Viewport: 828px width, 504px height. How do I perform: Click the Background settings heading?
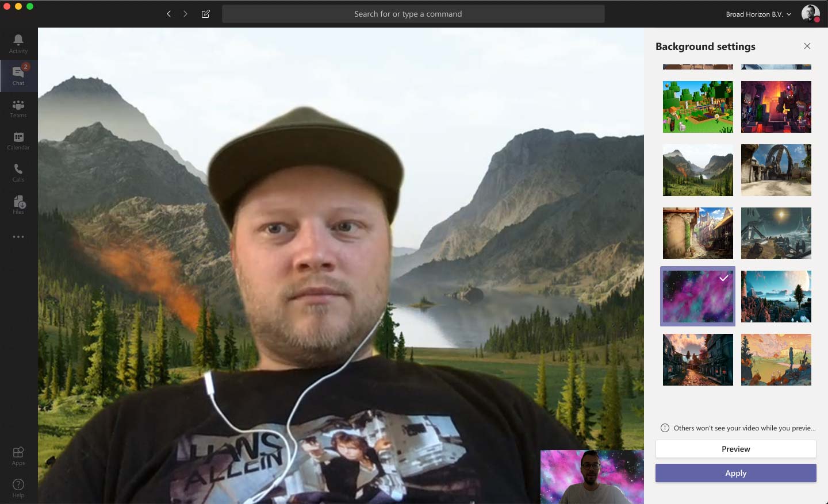(x=706, y=47)
